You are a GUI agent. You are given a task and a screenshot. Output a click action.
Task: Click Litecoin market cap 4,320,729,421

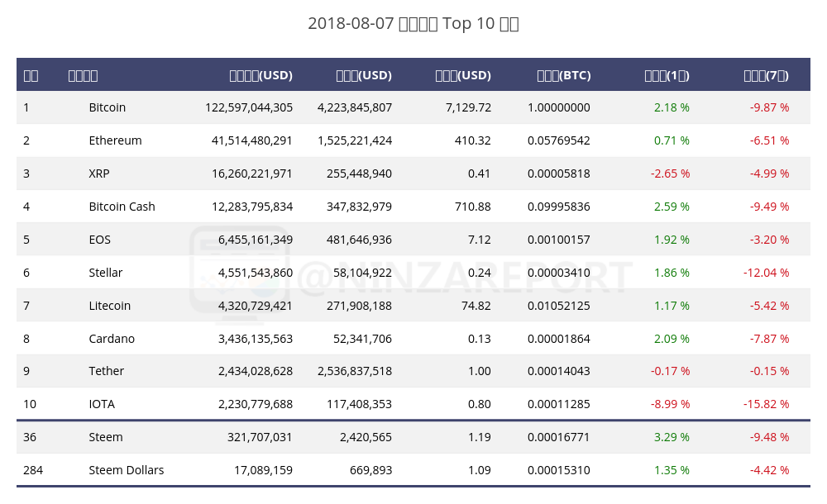(256, 306)
